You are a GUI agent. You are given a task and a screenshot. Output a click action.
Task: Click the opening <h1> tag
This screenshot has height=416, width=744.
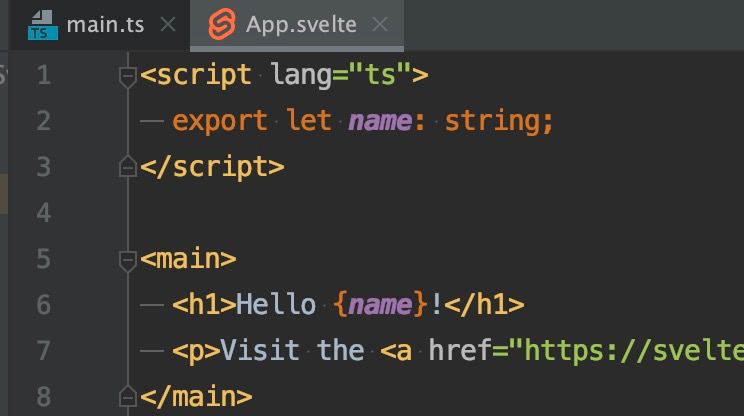[x=204, y=305]
